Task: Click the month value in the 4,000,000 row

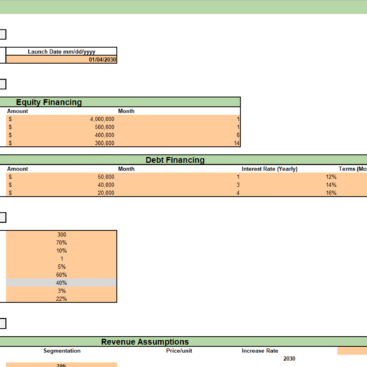Action: coord(179,119)
